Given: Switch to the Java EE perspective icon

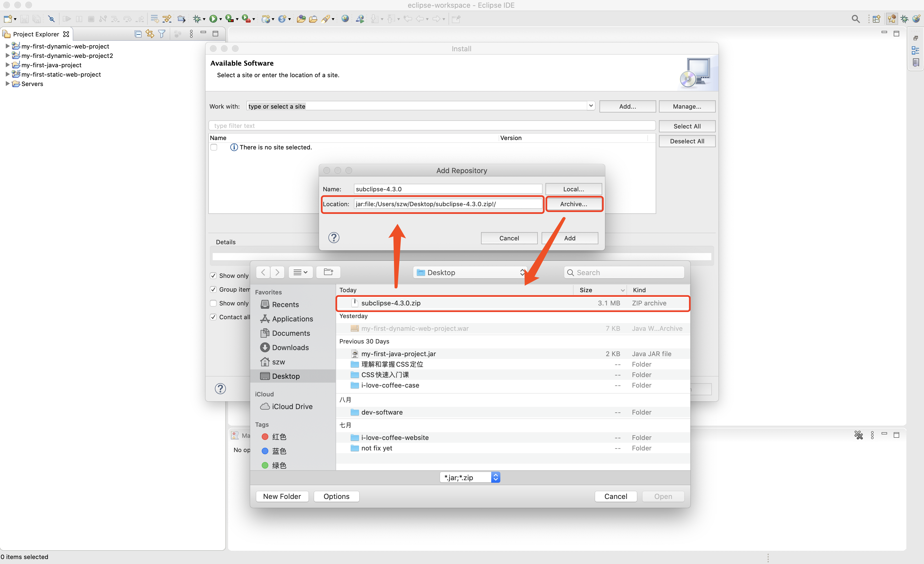Looking at the screenshot, I should [x=892, y=19].
